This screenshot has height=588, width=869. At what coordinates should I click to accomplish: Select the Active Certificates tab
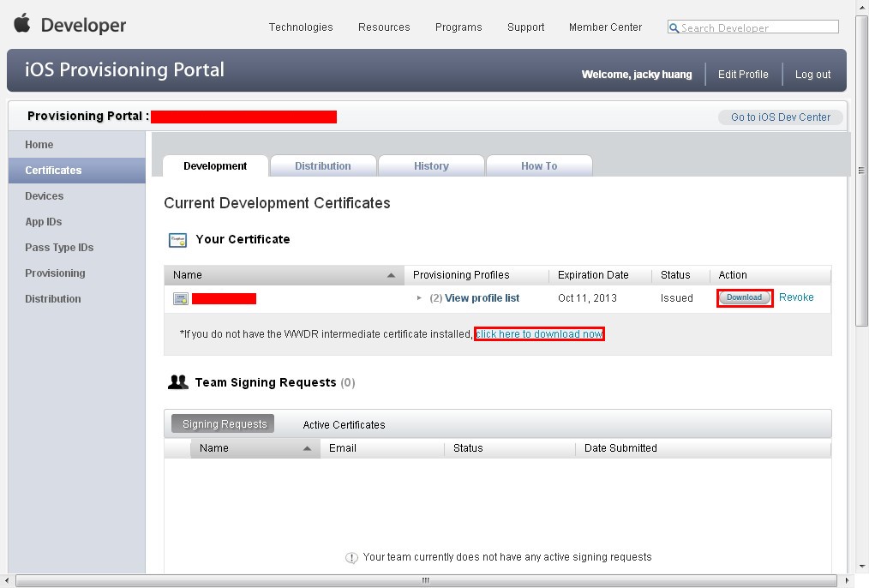click(344, 424)
